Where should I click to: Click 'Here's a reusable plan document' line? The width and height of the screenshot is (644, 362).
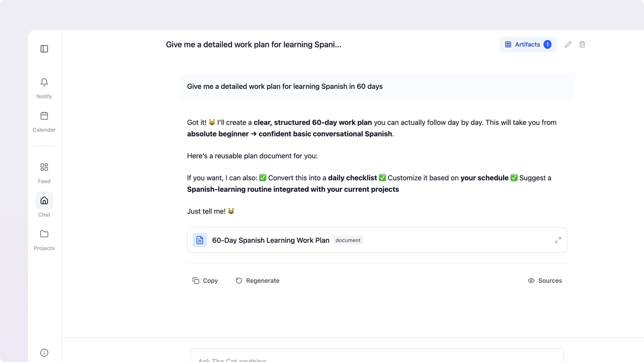coord(252,156)
